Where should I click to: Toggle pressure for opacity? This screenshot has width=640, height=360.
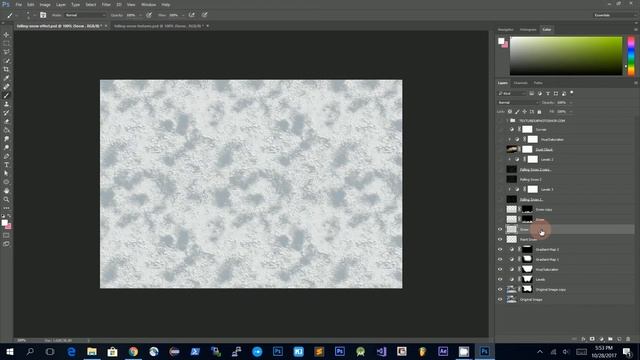(149, 15)
